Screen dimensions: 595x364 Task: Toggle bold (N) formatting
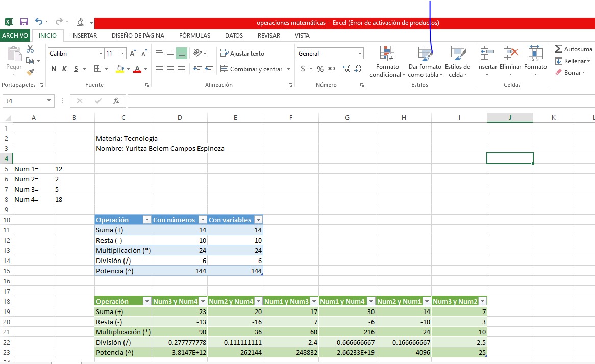click(x=54, y=69)
